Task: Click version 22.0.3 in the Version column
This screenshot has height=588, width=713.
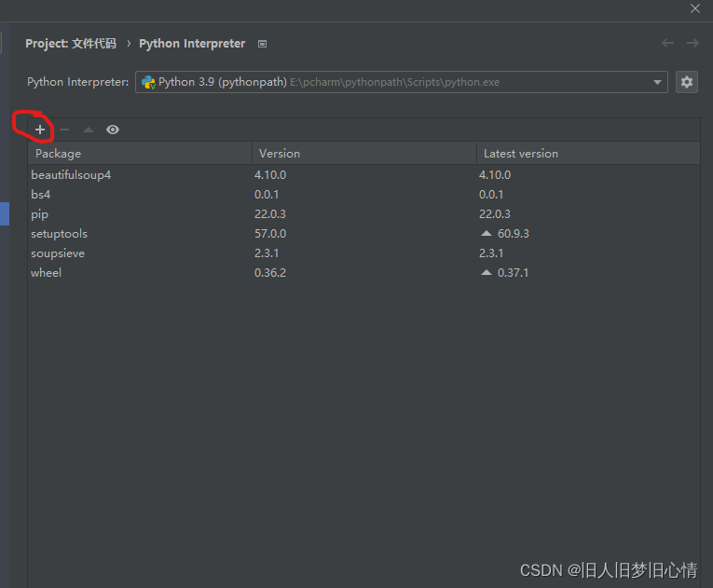Action: (x=270, y=214)
